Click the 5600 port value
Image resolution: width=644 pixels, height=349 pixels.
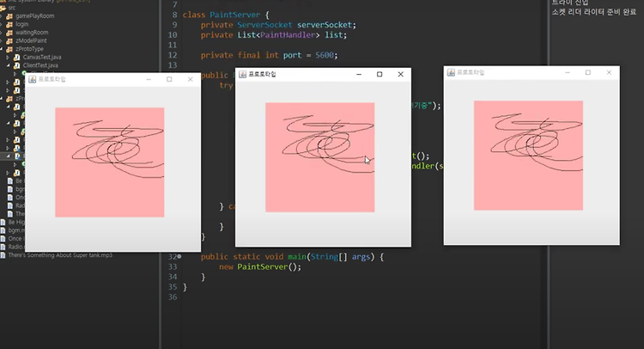(x=325, y=55)
